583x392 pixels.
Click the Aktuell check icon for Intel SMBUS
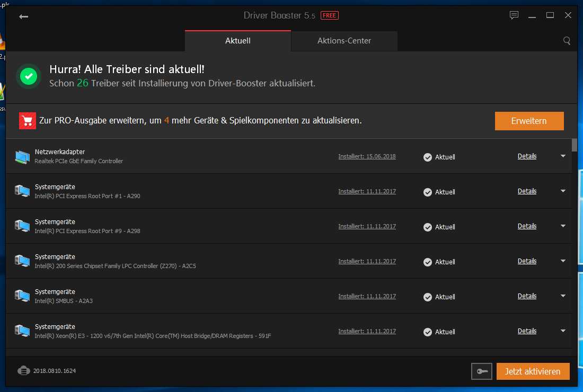pyautogui.click(x=428, y=297)
